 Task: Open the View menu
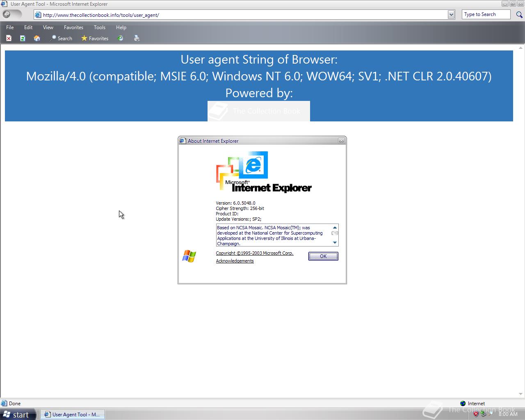pos(48,27)
